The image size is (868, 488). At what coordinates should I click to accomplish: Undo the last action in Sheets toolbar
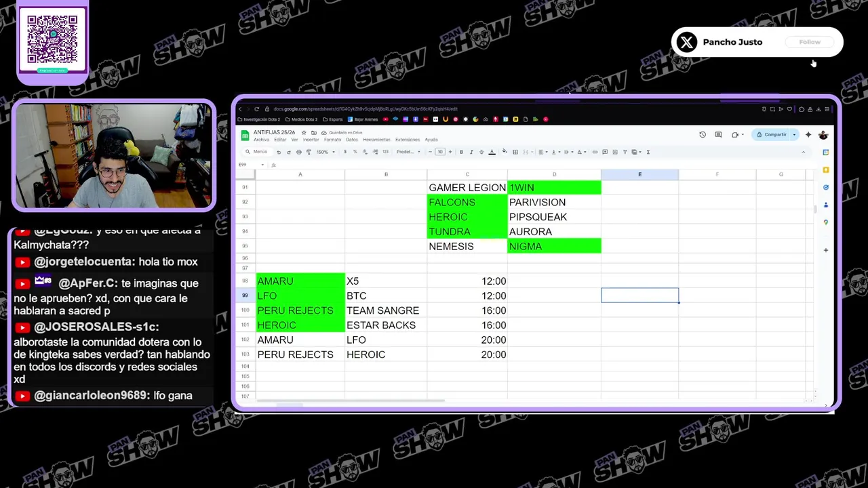pos(279,152)
